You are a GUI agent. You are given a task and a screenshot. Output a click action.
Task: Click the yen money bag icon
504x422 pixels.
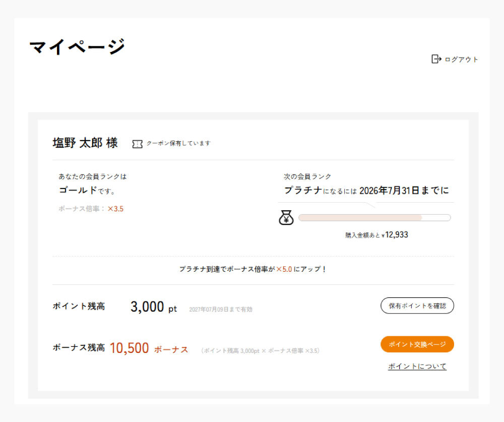pyautogui.click(x=286, y=217)
